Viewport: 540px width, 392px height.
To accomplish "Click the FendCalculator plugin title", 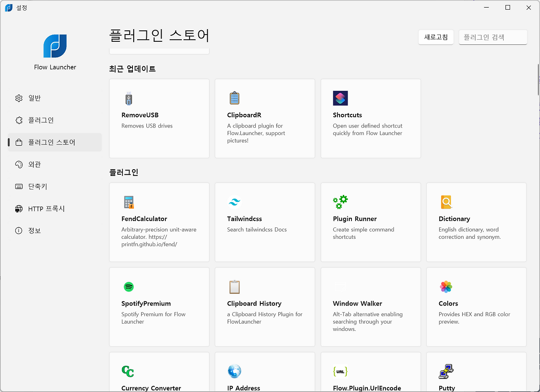I will [x=144, y=219].
